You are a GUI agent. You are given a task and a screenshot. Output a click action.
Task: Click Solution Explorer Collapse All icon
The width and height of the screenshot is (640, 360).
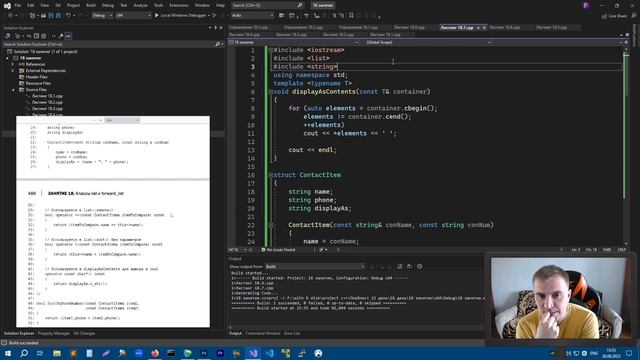(36, 36)
